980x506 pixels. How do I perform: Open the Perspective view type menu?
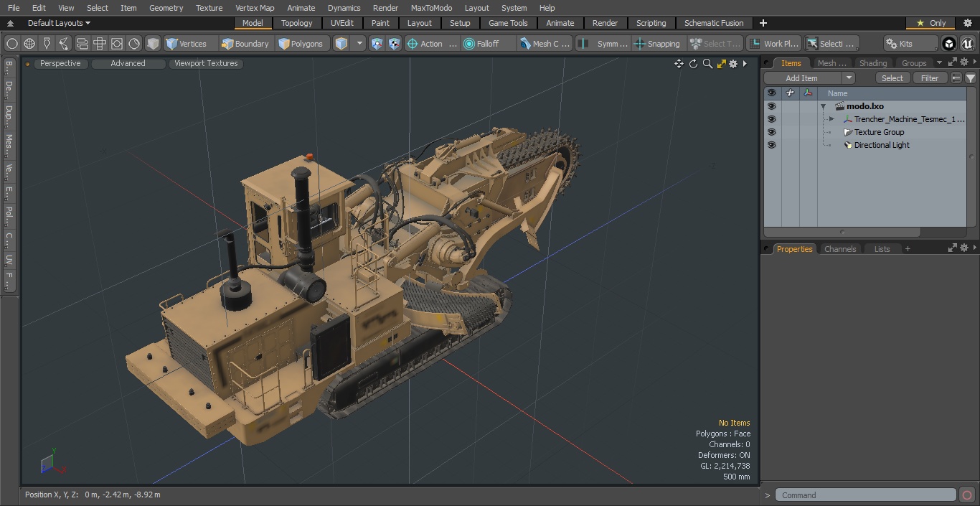[x=60, y=63]
